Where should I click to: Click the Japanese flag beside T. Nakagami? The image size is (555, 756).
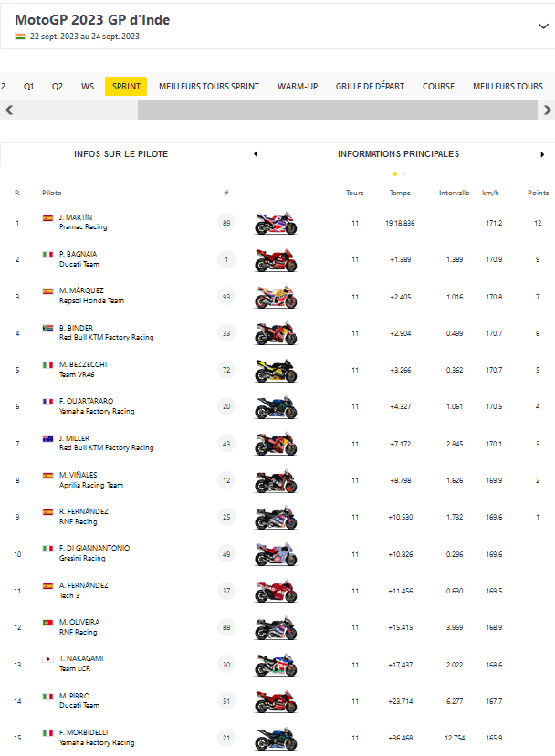(47, 659)
